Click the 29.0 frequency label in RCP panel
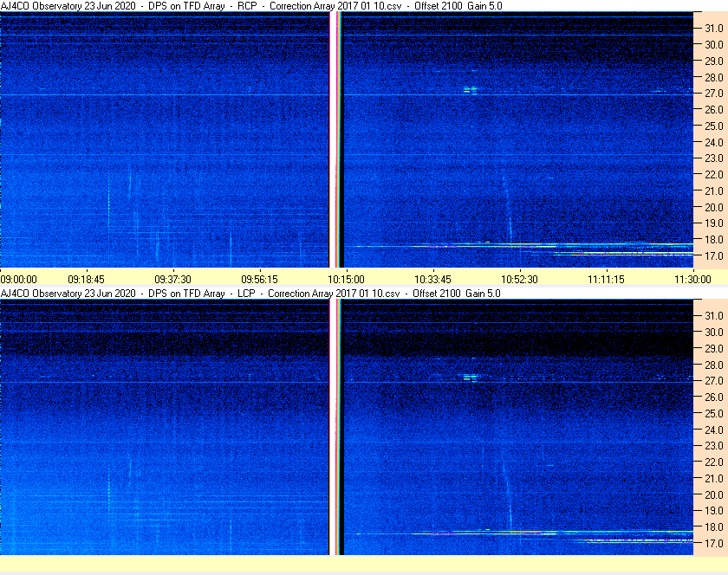Viewport: 728px width, 575px height. [714, 61]
